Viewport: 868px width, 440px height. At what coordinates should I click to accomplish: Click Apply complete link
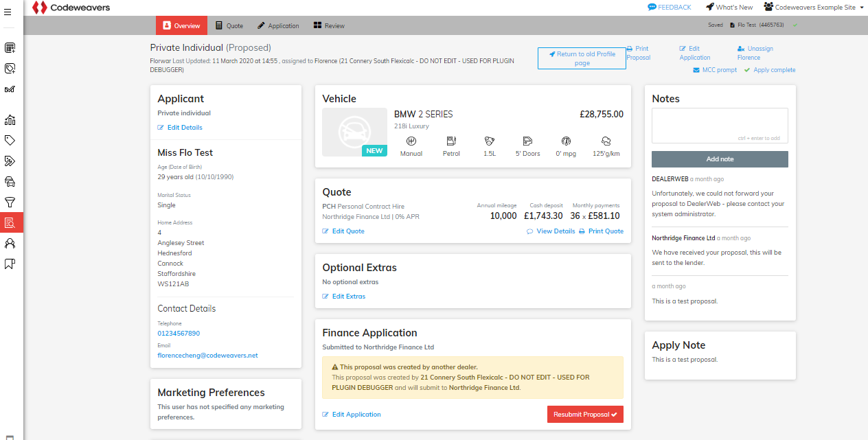770,70
